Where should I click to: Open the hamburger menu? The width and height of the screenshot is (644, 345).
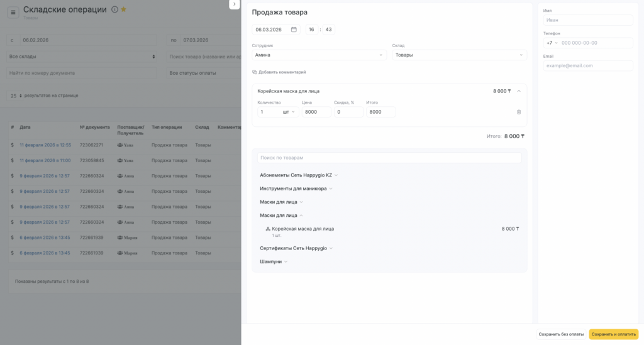tap(13, 12)
